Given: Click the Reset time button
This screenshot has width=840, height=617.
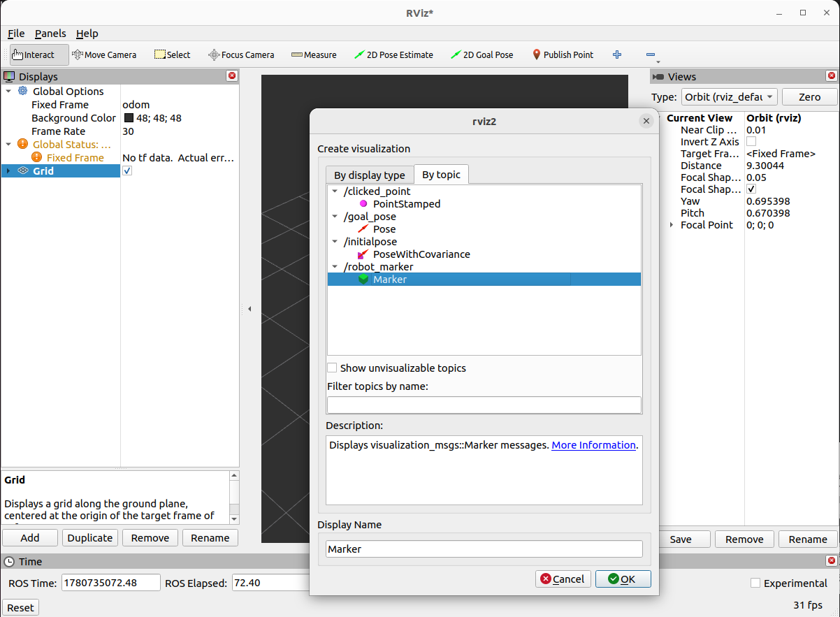Looking at the screenshot, I should coord(20,607).
